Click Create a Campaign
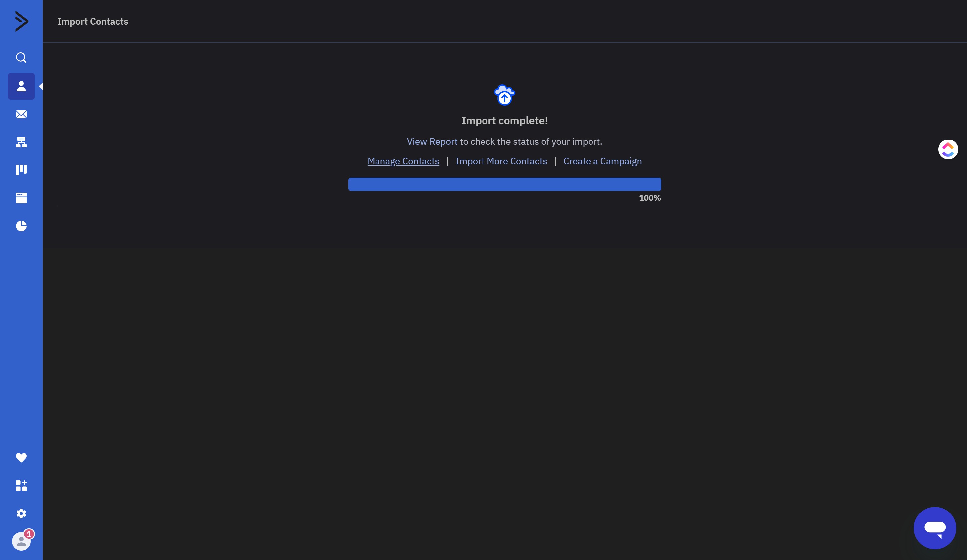This screenshot has height=560, width=967. [602, 161]
